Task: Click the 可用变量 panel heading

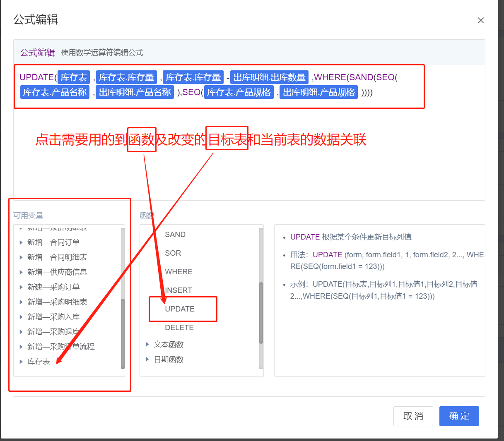Action: pos(28,215)
